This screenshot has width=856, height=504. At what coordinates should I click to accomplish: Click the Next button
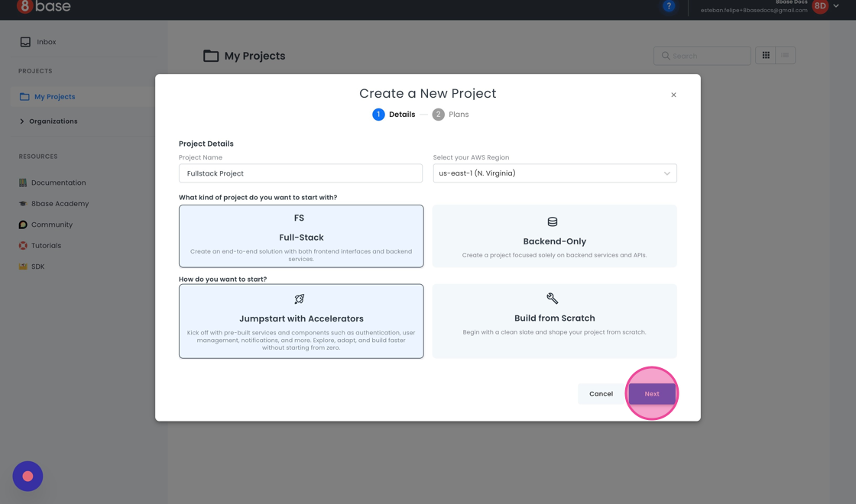point(652,394)
